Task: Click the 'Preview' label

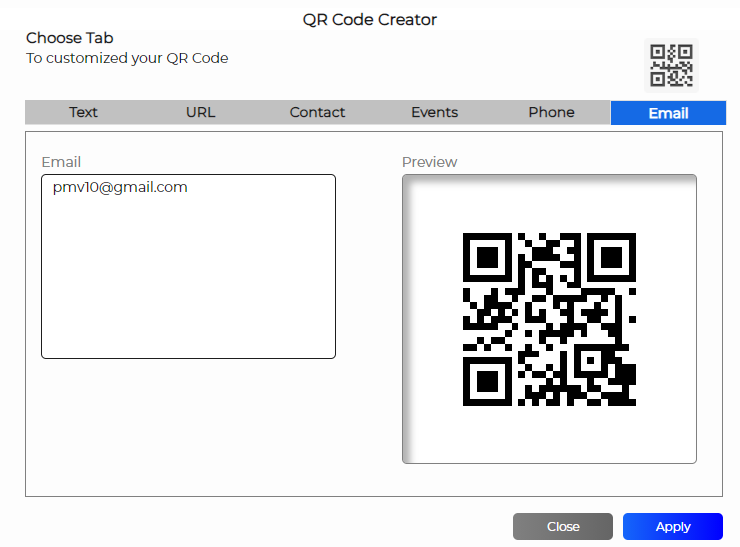Action: pyautogui.click(x=429, y=162)
